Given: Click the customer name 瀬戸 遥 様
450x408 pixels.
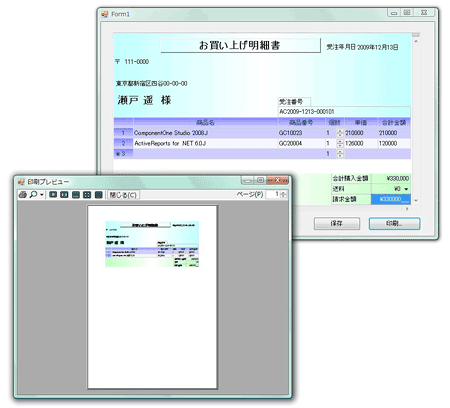Looking at the screenshot, I should [x=144, y=100].
